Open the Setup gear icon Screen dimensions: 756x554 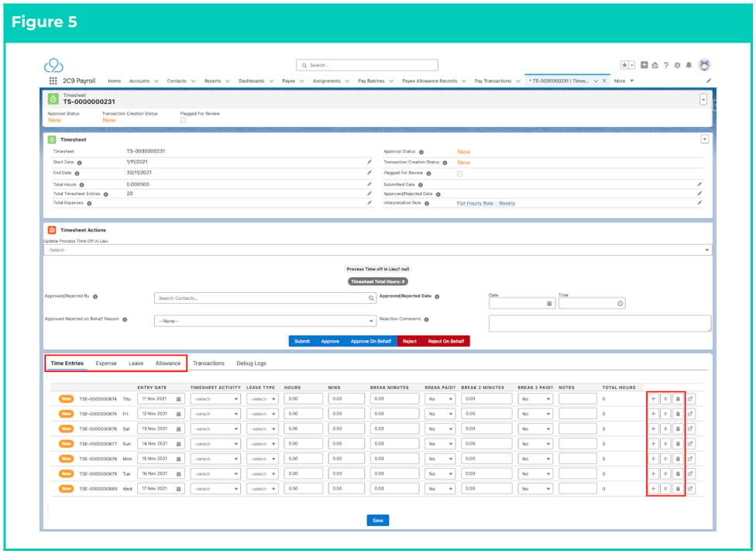pos(678,65)
